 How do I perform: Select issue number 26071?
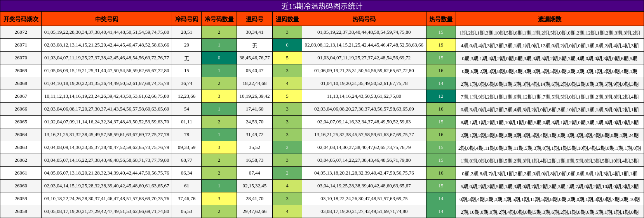(21, 45)
